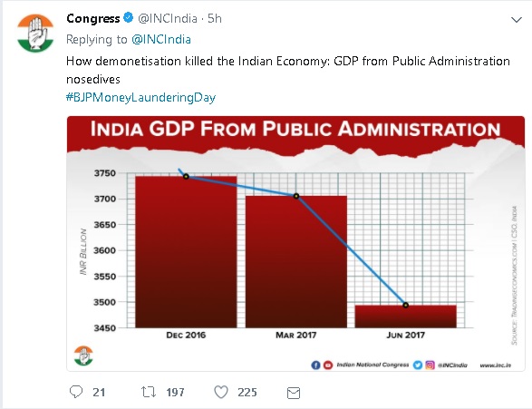Open the @INCIndia replying-to mention link

pyautogui.click(x=161, y=39)
